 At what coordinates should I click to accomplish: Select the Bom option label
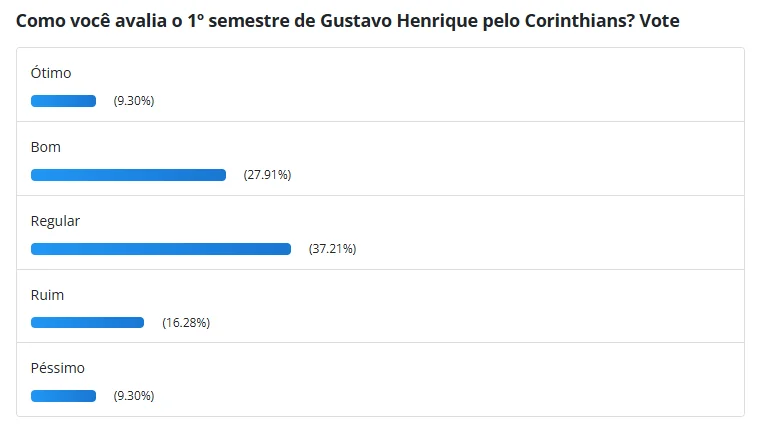pyautogui.click(x=45, y=147)
